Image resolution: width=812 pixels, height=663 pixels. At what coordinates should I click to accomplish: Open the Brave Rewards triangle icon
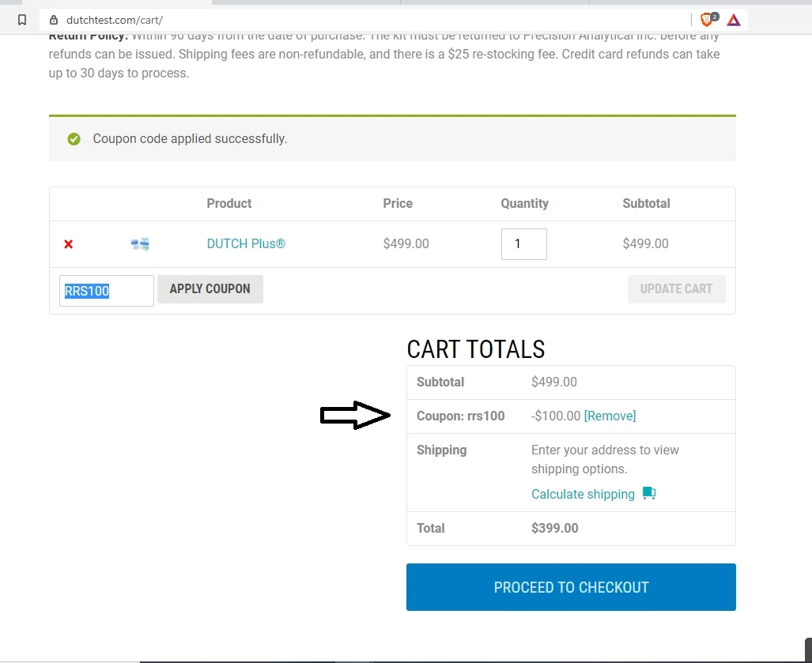coord(733,21)
